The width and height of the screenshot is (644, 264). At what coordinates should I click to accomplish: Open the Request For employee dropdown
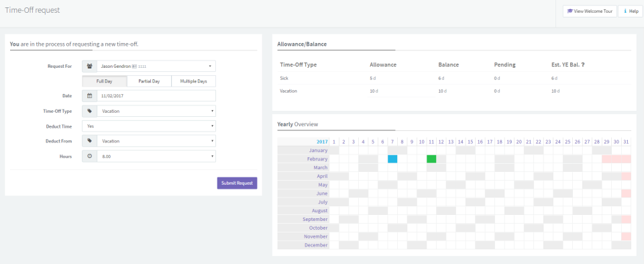click(x=156, y=66)
